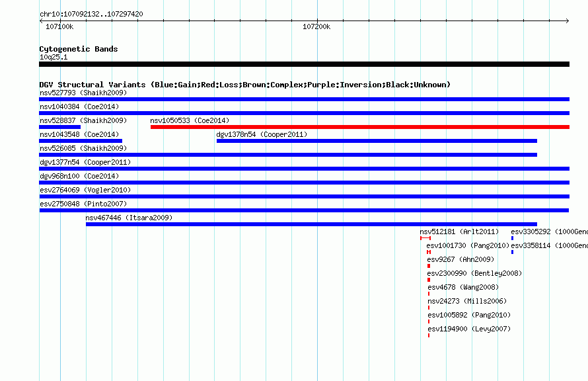This screenshot has width=588, height=381.
Task: Select dgv968n100 (Coe2014) label
Action: pyautogui.click(x=79, y=176)
